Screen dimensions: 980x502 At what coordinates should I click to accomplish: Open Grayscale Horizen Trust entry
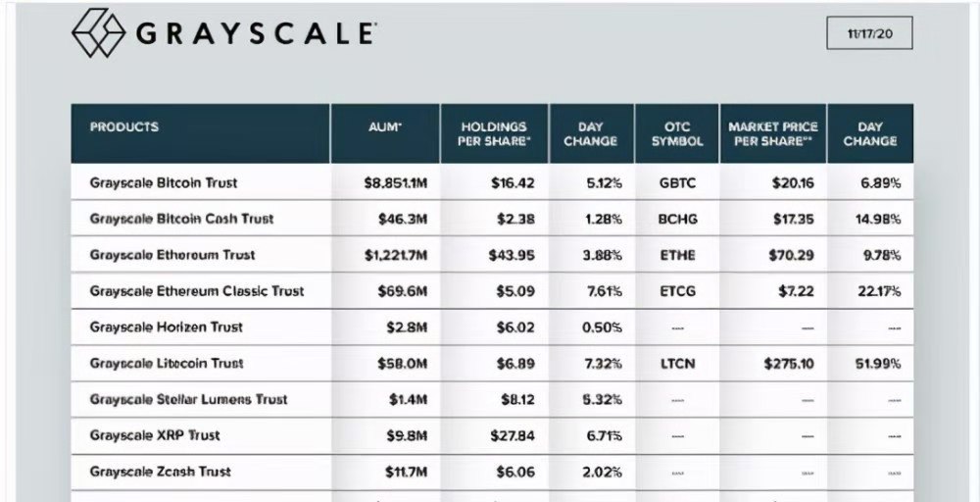[167, 326]
